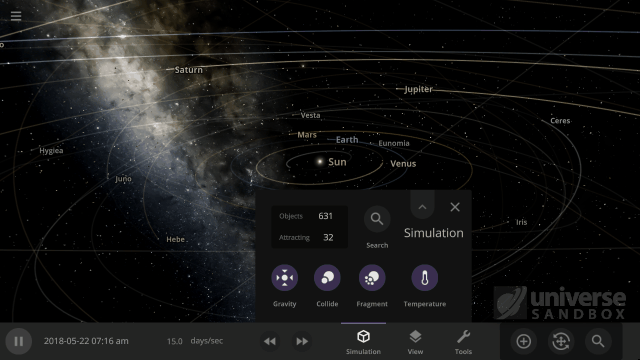Open the Tools tab
This screenshot has width=640, height=360.
(463, 342)
